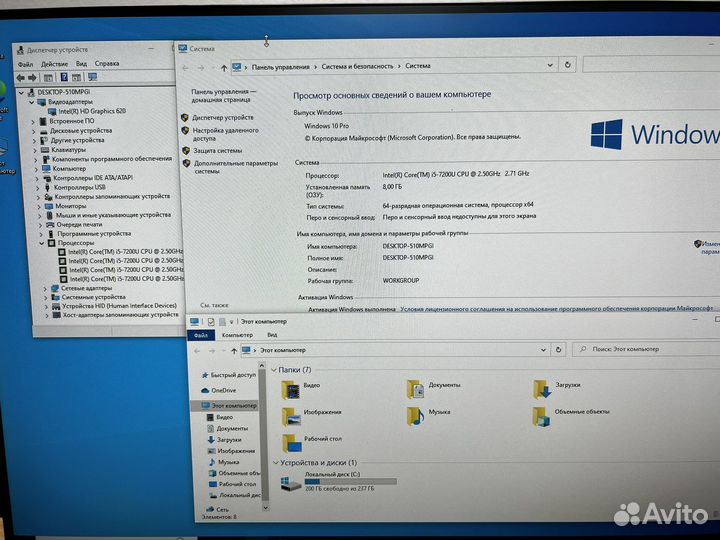Screen dimensions: 720x540
Task: Open Файл tab in Этот компьютер
Action: [201, 336]
